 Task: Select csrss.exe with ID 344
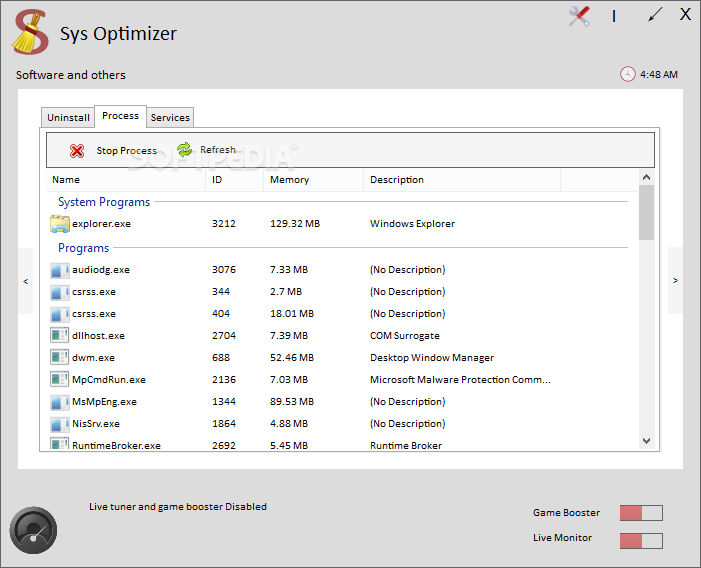pyautogui.click(x=94, y=292)
